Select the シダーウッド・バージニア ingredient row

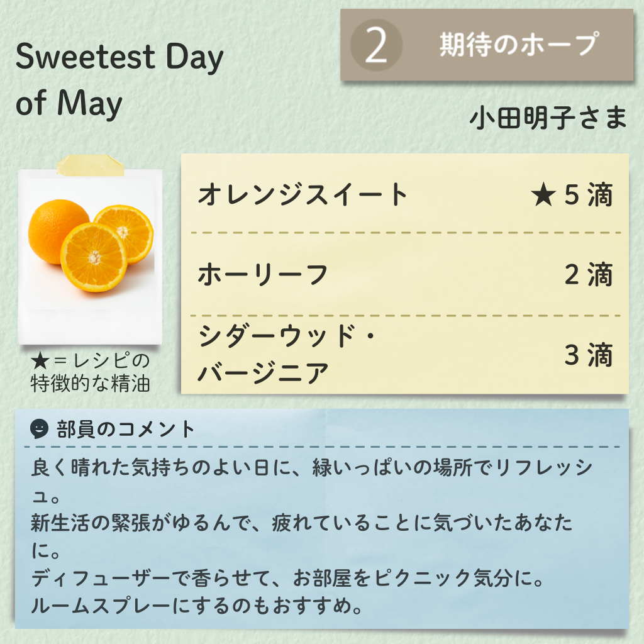(405, 354)
